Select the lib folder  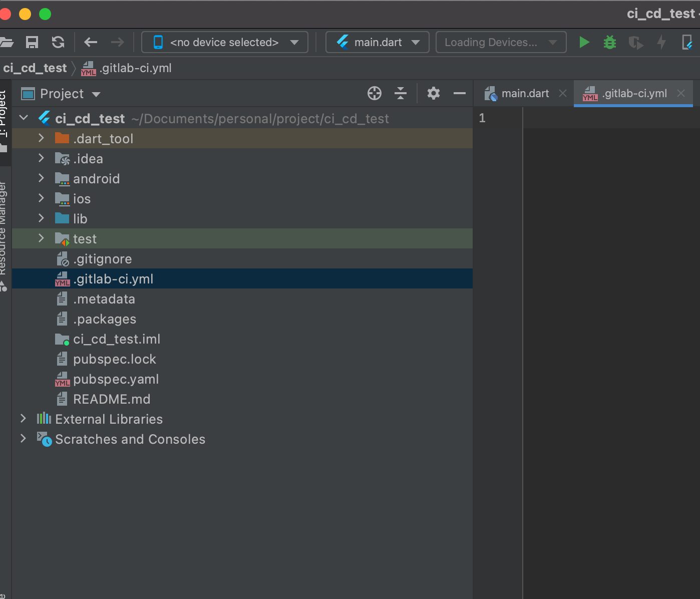click(x=242, y=218)
